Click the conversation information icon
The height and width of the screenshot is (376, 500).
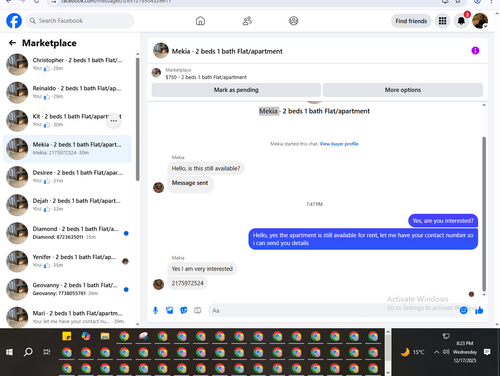(475, 51)
